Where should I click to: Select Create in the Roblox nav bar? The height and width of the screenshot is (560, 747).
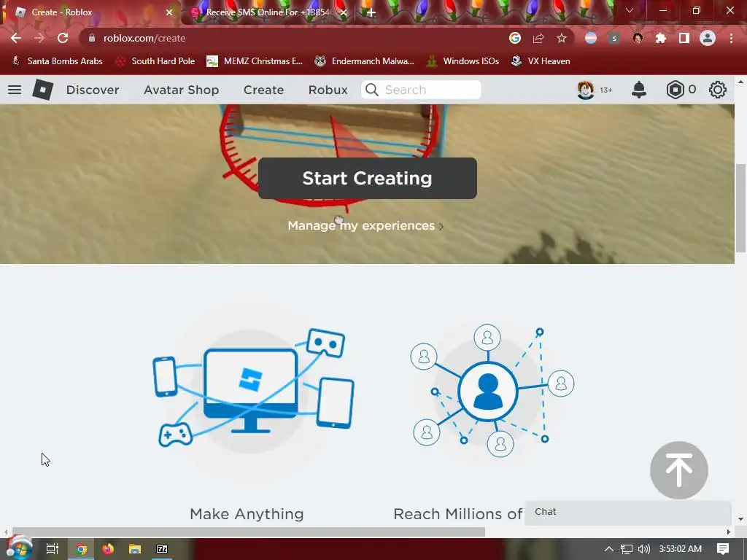click(263, 90)
